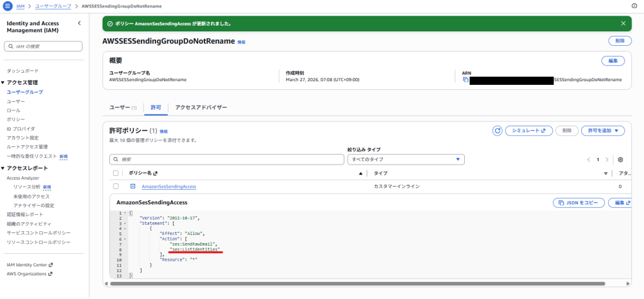Copy the ARN using the copy icon

click(465, 80)
